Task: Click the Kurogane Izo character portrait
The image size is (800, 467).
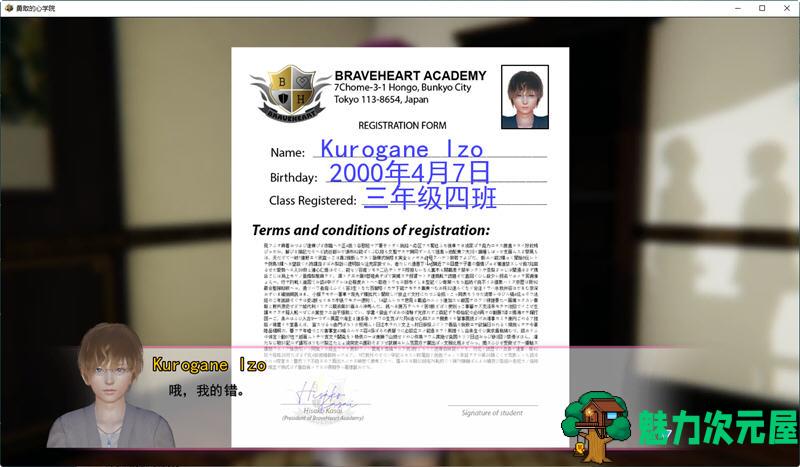Action: tap(111, 386)
